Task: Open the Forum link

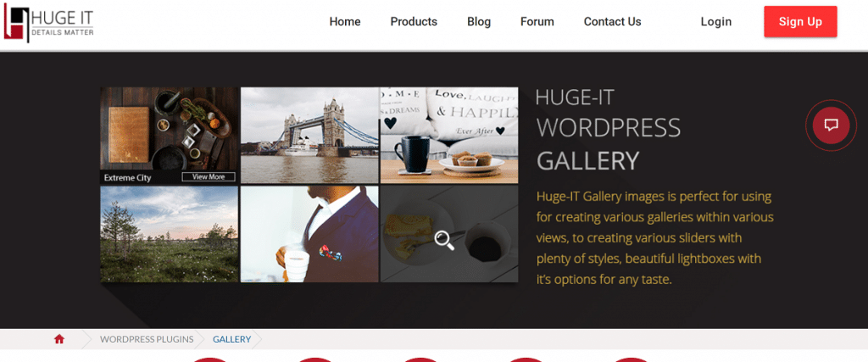Action: [x=537, y=21]
